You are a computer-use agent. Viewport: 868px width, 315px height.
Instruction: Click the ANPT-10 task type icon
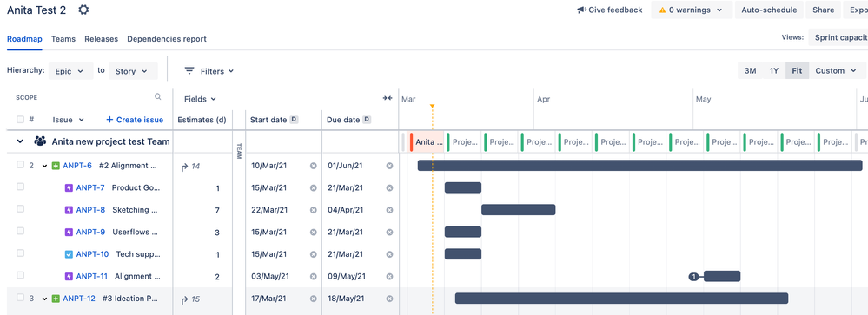tap(69, 254)
